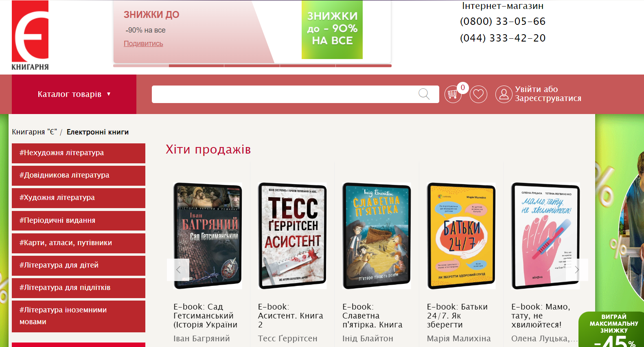This screenshot has height=347, width=644.
Task: Show next books with right carousel arrow
Action: tap(577, 270)
